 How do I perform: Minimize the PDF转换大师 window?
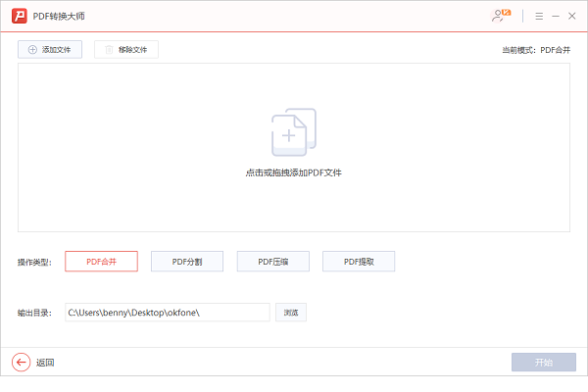[555, 17]
